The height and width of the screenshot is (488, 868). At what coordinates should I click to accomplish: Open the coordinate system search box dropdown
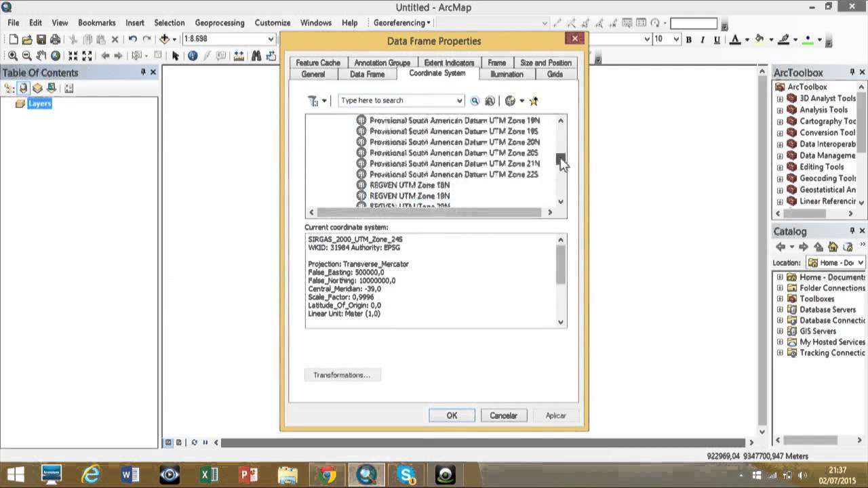459,101
